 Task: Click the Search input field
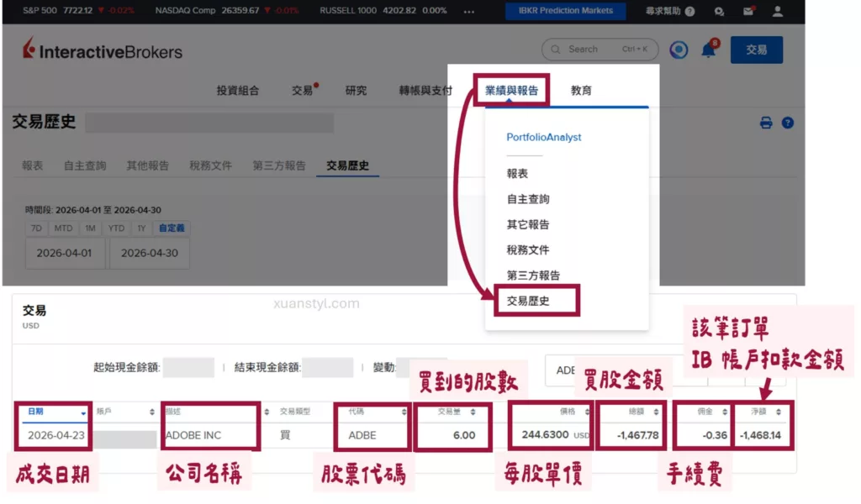click(600, 50)
